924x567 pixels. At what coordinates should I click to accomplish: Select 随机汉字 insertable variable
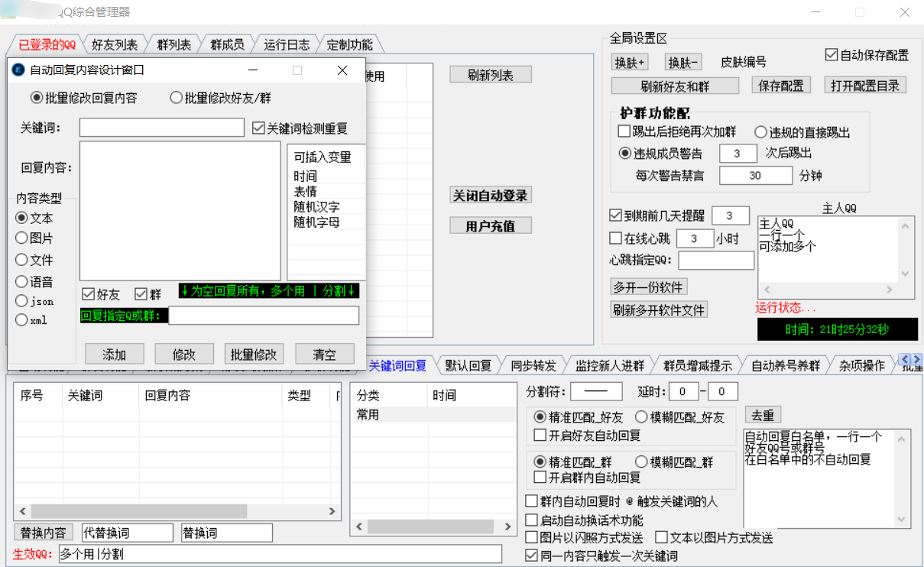pos(317,206)
